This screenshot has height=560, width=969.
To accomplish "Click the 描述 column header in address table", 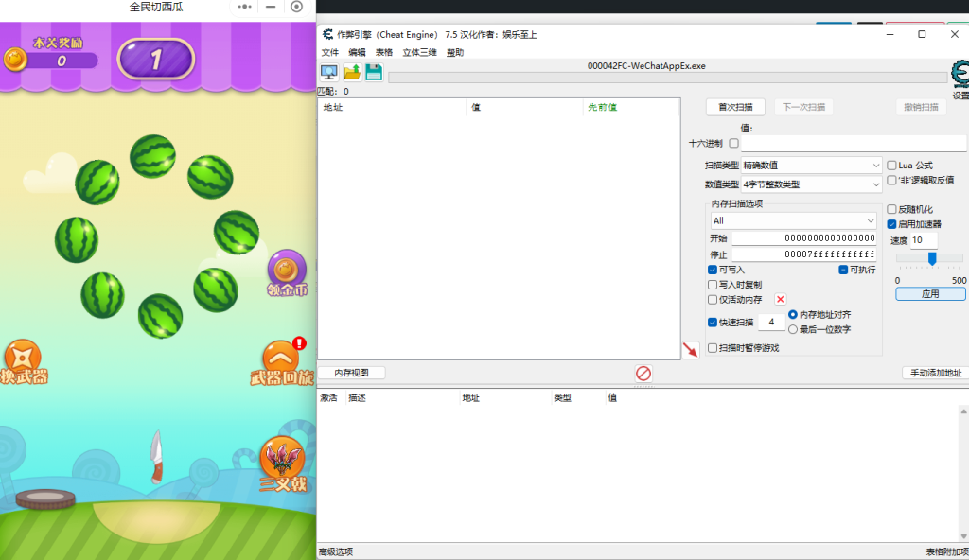I will click(401, 397).
